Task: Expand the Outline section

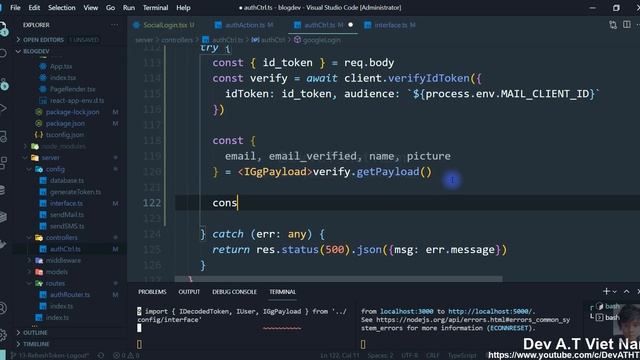Action: click(x=35, y=333)
